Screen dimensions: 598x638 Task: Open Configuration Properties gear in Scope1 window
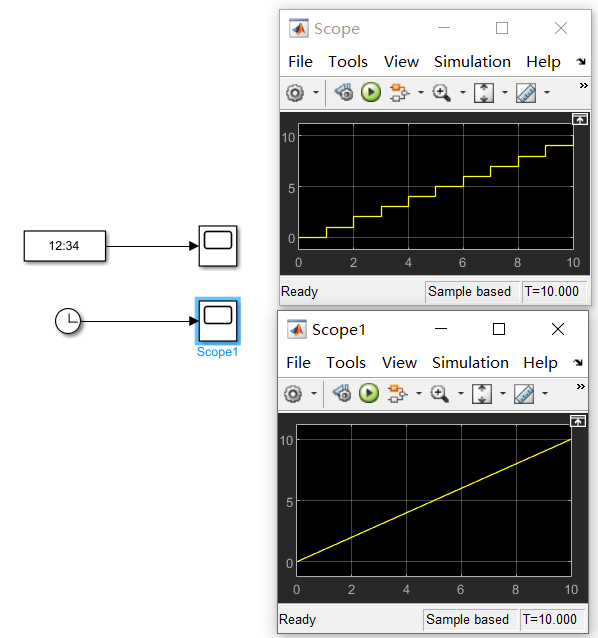293,393
